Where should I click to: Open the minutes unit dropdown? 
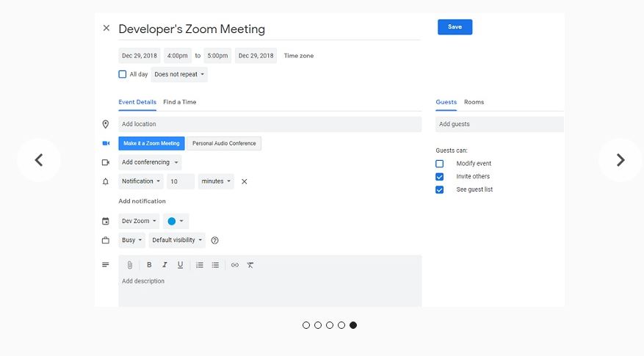tap(216, 181)
